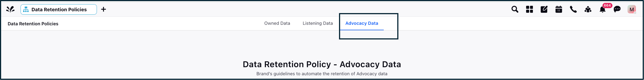
Task: Click the Sprinklr leaf logo
Action: click(x=10, y=9)
